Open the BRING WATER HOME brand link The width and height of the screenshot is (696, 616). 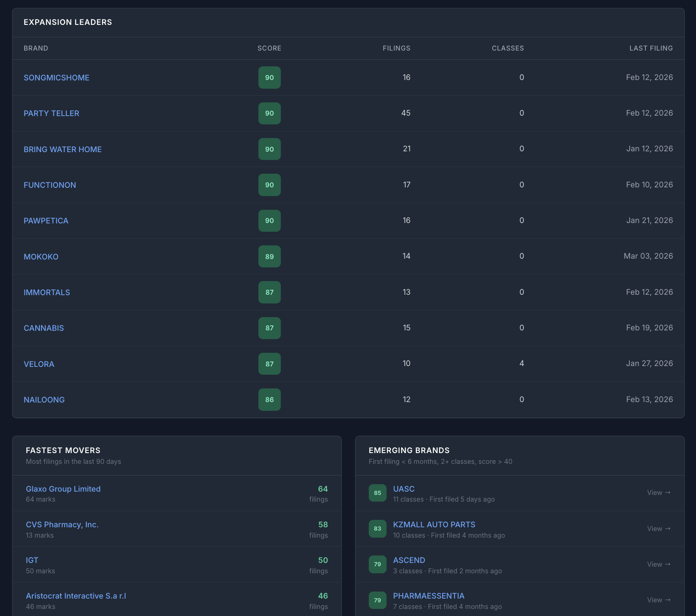[63, 149]
